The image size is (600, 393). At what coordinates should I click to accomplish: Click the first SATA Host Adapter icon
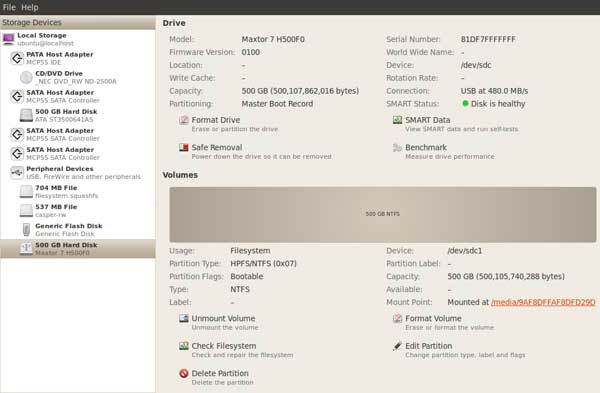pyautogui.click(x=17, y=96)
